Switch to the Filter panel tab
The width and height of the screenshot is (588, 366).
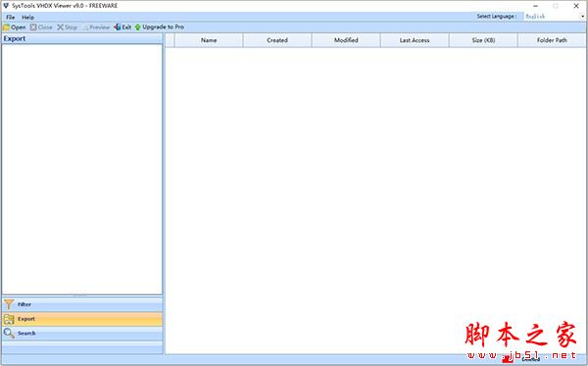pyautogui.click(x=82, y=304)
